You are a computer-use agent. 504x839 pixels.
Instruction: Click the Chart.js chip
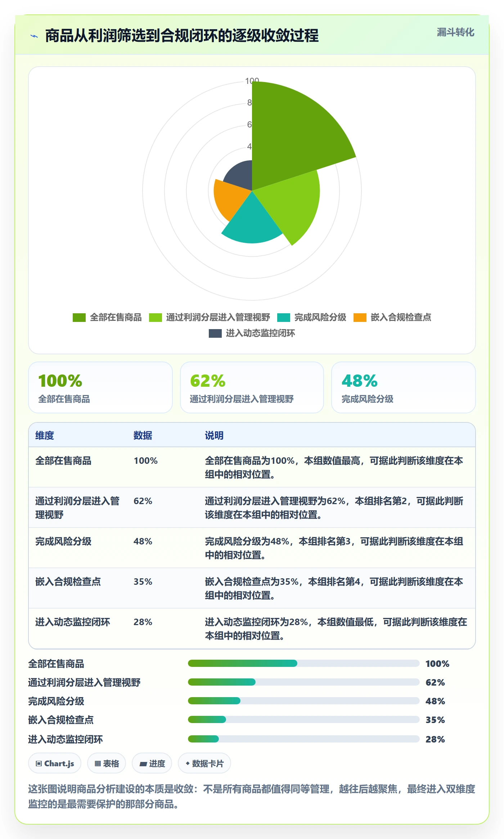(55, 763)
